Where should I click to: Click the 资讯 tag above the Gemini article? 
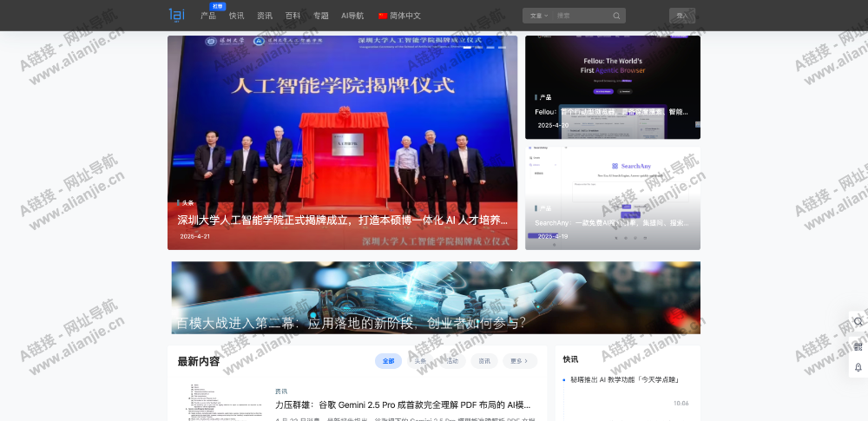[x=281, y=391]
